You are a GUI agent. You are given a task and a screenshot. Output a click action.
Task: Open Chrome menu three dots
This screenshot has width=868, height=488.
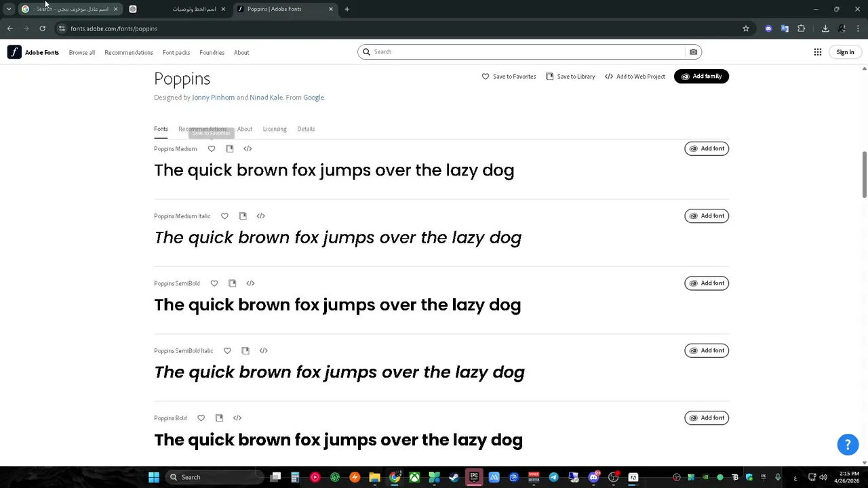coord(859,28)
